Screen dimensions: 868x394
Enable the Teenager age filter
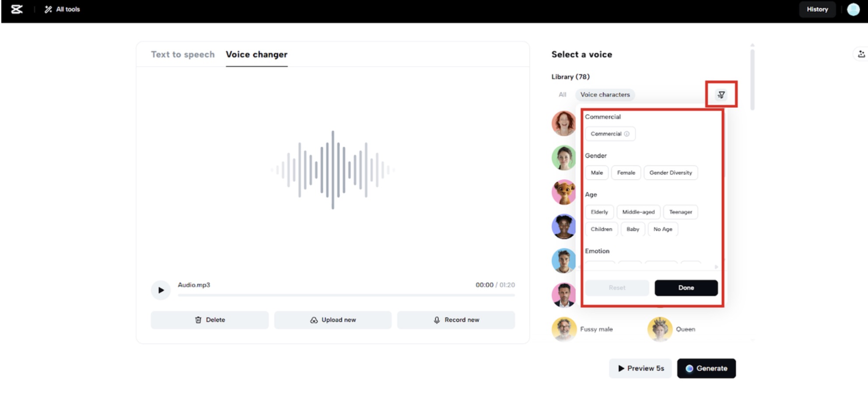tap(680, 212)
